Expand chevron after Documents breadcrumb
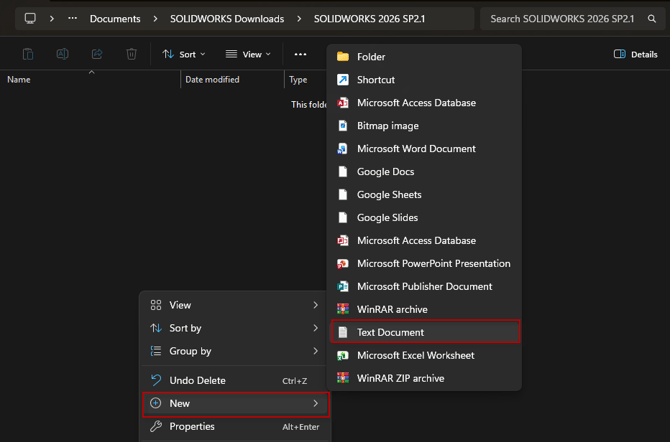The height and width of the screenshot is (442, 670). 155,19
